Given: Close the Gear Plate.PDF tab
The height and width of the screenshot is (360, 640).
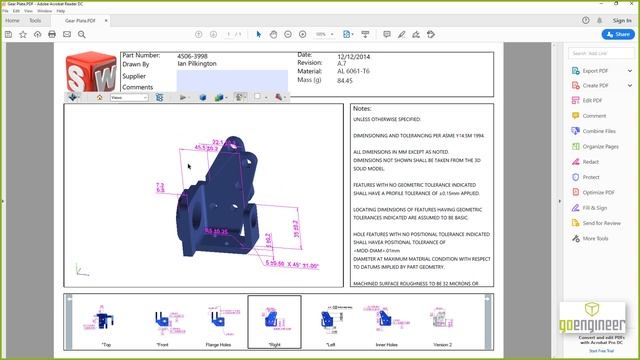Looking at the screenshot, I should click(x=106, y=20).
